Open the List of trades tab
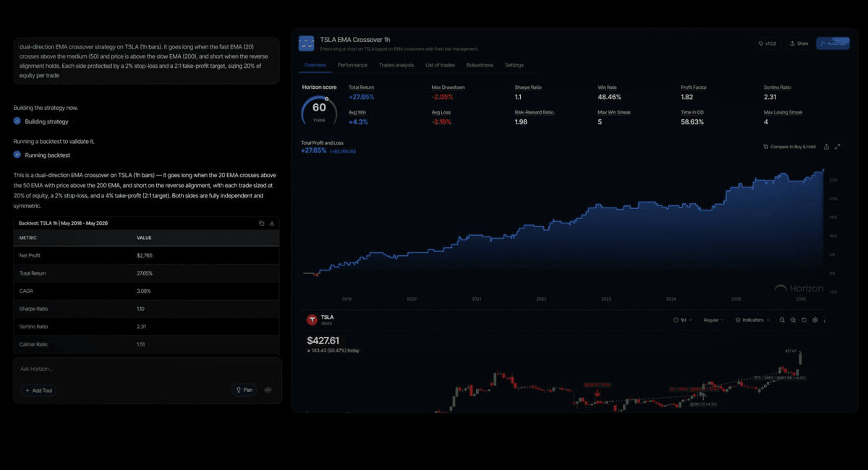 tap(440, 65)
